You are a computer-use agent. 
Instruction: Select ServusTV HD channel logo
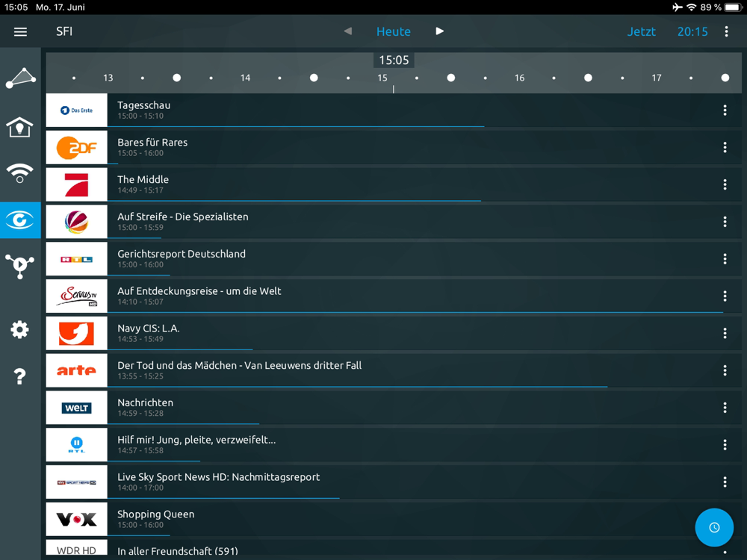point(77,296)
